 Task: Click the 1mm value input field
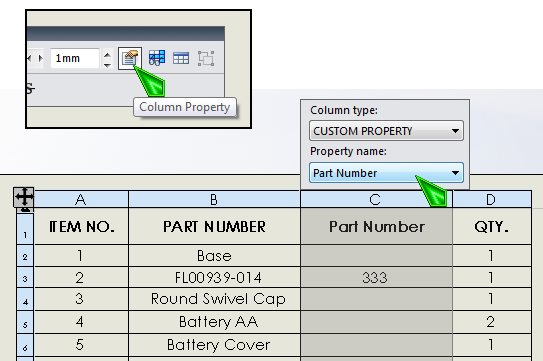pyautogui.click(x=75, y=58)
